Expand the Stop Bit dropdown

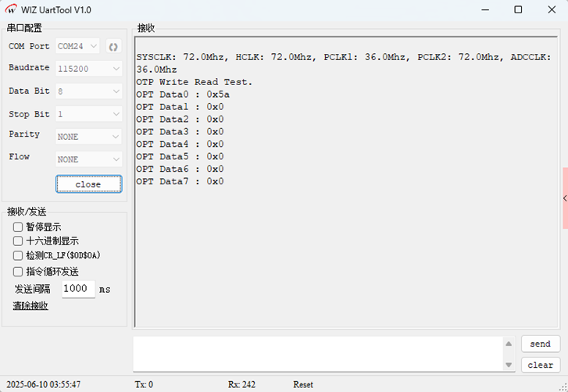(x=89, y=114)
